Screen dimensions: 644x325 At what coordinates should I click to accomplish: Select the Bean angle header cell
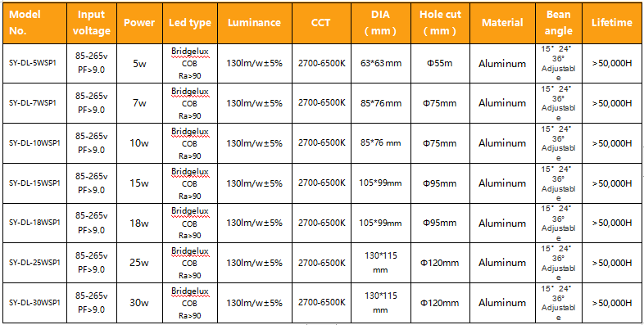pos(559,23)
